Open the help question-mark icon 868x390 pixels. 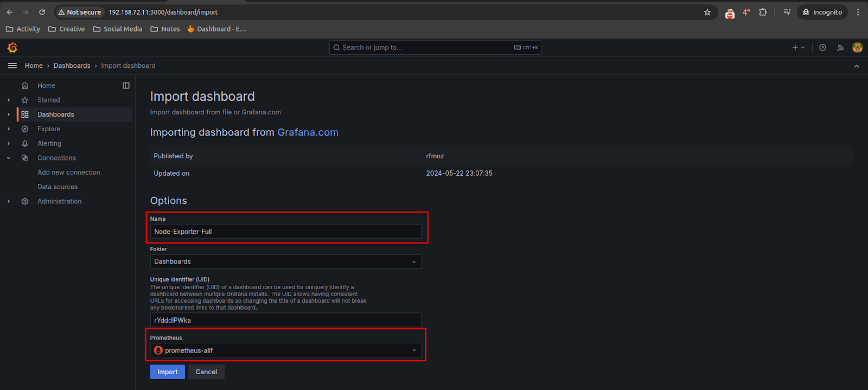[x=823, y=48]
